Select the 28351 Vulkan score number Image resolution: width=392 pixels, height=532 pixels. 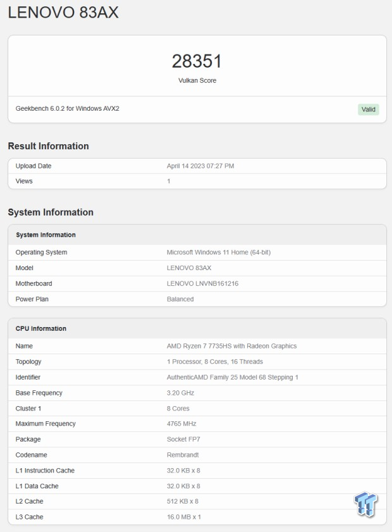(x=197, y=61)
